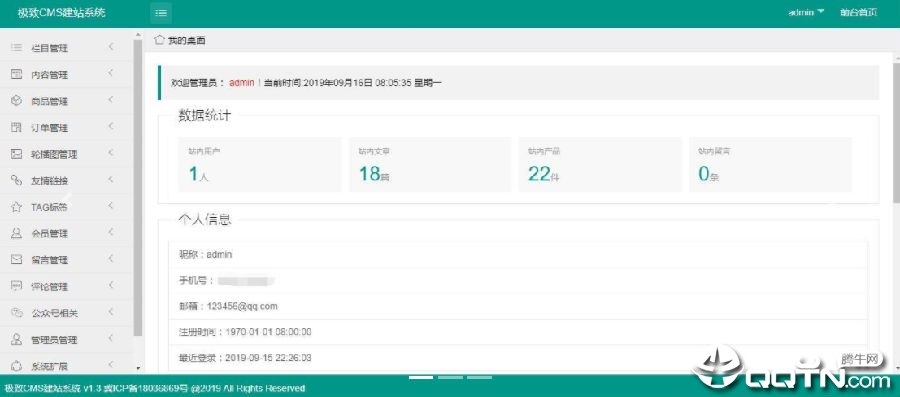Click the sidebar vertical scrollbar thumb
Screen dimensions: 900x397
coord(138,188)
